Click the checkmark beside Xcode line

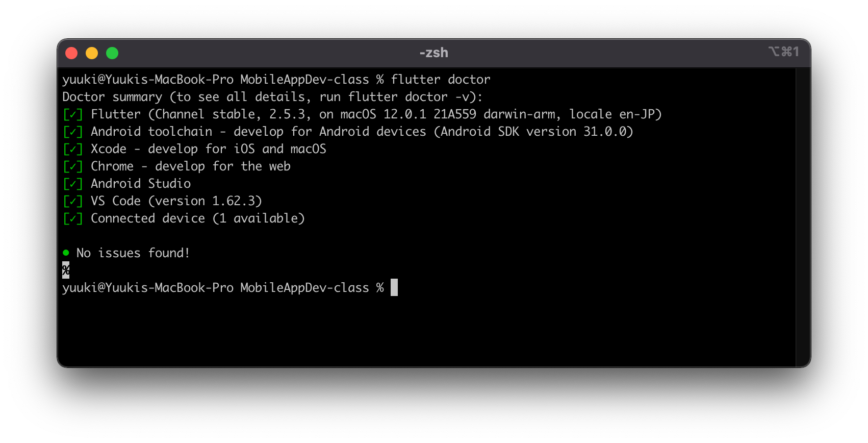[72, 149]
